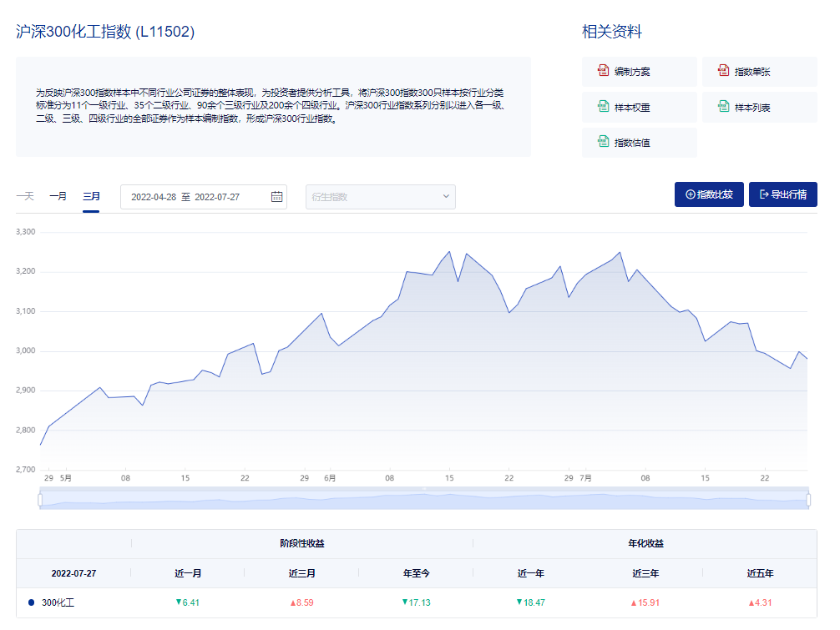The image size is (840, 630).
Task: Click the plus icon on 指数比较
Action: (x=690, y=194)
